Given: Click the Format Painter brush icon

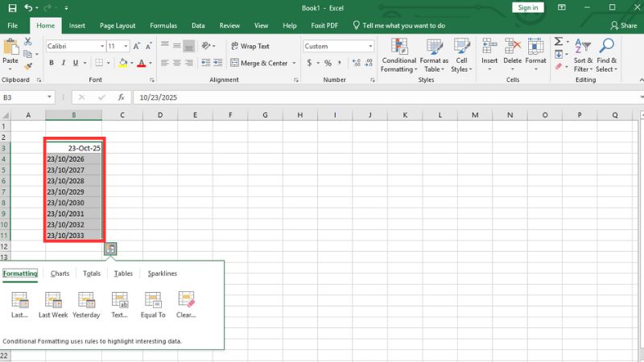Looking at the screenshot, I should pyautogui.click(x=29, y=66).
